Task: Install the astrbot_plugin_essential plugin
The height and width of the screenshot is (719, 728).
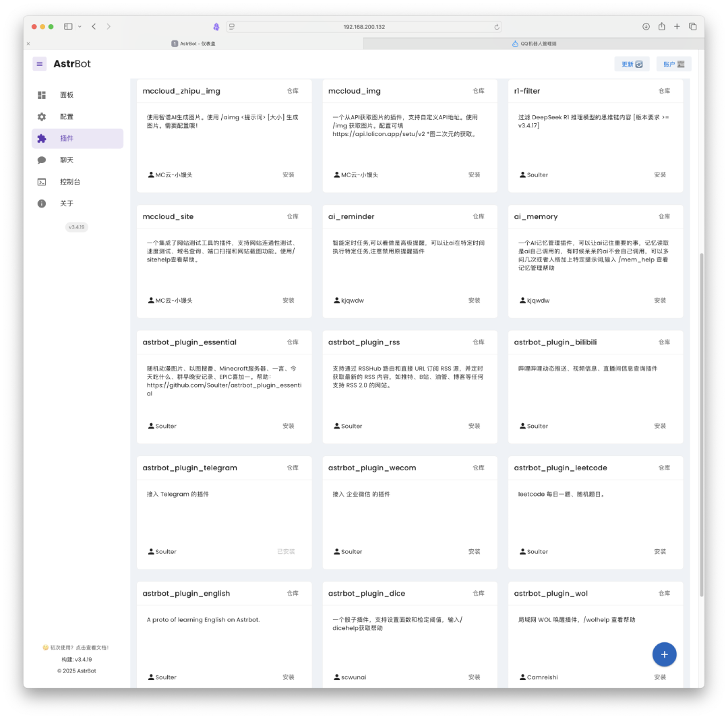Action: pyautogui.click(x=289, y=426)
